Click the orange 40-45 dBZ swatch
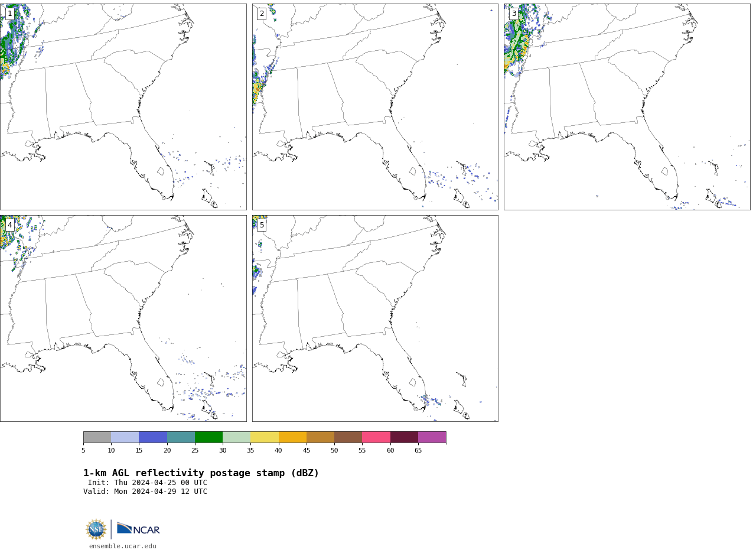The height and width of the screenshot is (553, 756). (292, 437)
